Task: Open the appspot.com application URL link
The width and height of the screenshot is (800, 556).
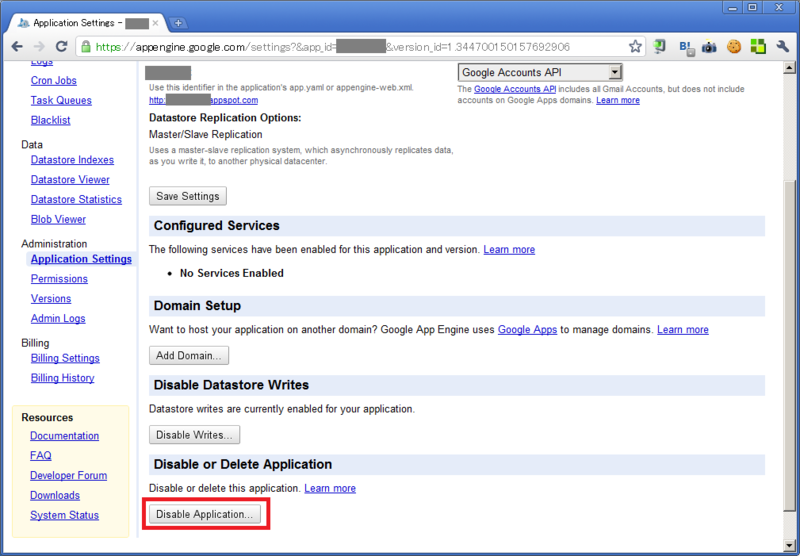Action: 204,100
